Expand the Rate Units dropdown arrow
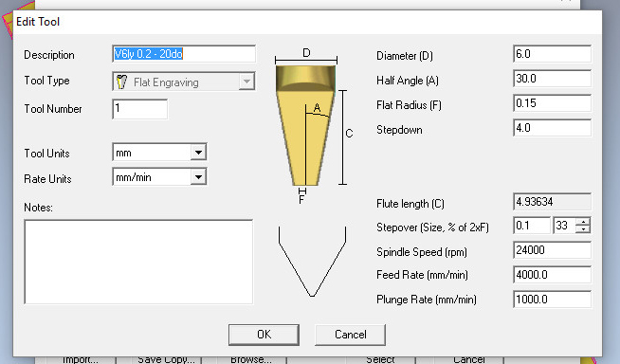The image size is (620, 364). 198,177
